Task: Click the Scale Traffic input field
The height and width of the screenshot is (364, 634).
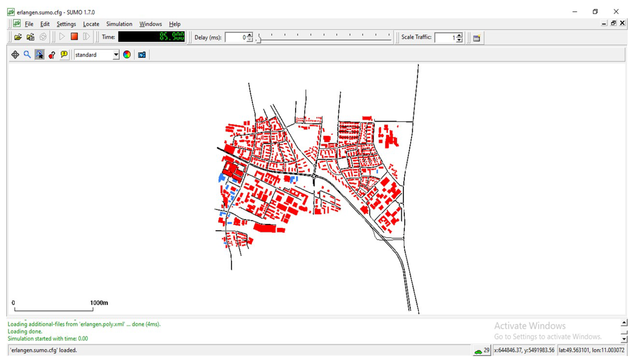Action: [x=445, y=37]
